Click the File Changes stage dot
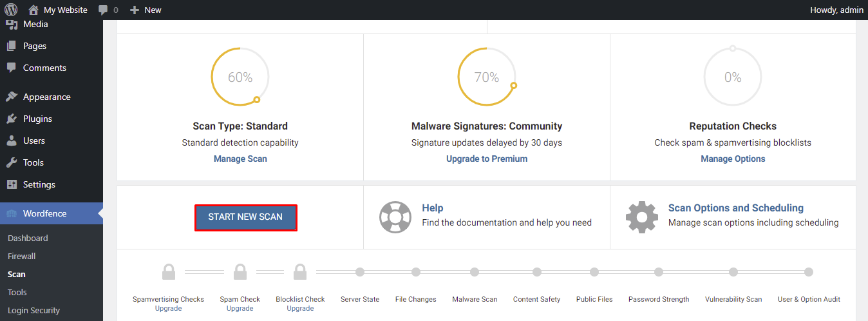 point(416,272)
